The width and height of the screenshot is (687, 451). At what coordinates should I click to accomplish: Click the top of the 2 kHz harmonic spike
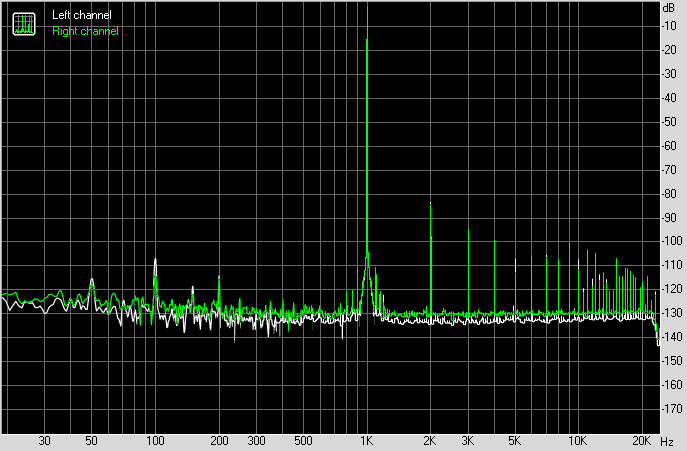click(431, 203)
